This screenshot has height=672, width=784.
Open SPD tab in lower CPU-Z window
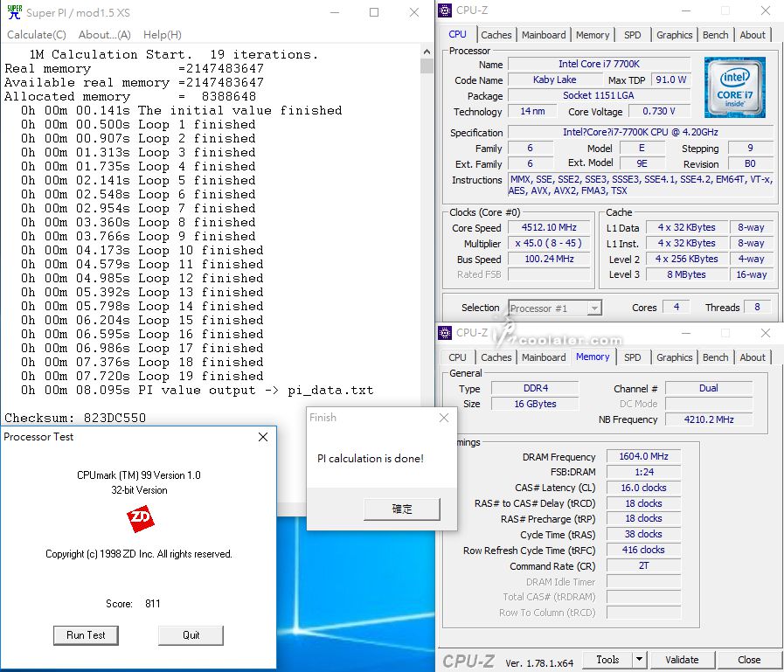[633, 357]
